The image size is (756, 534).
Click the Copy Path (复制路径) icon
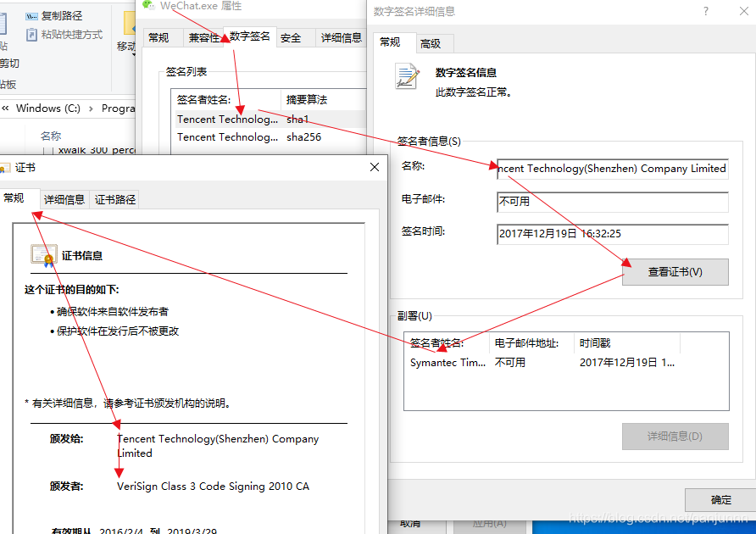[32, 16]
